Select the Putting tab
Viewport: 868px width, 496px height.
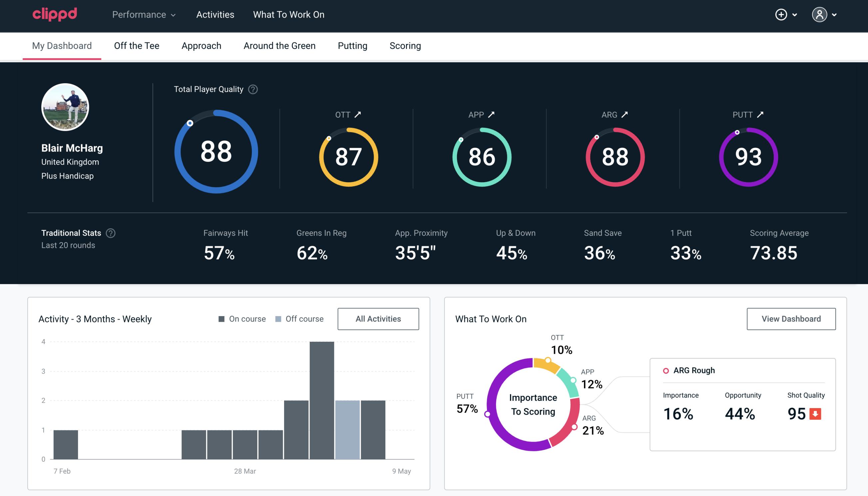(x=352, y=45)
